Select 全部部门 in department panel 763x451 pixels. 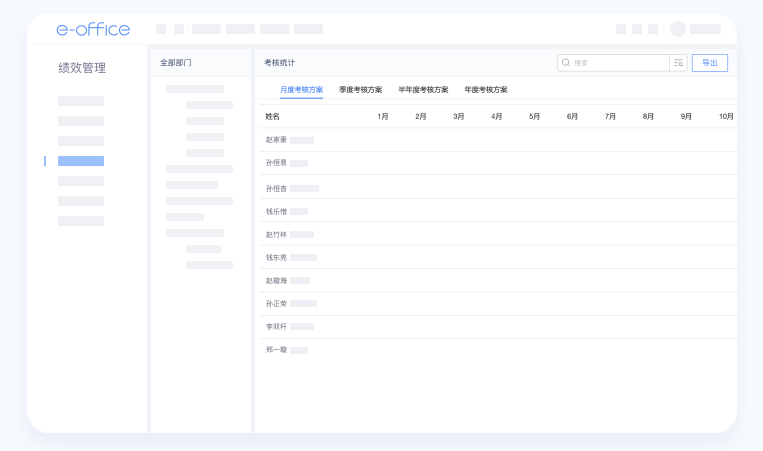(x=176, y=62)
